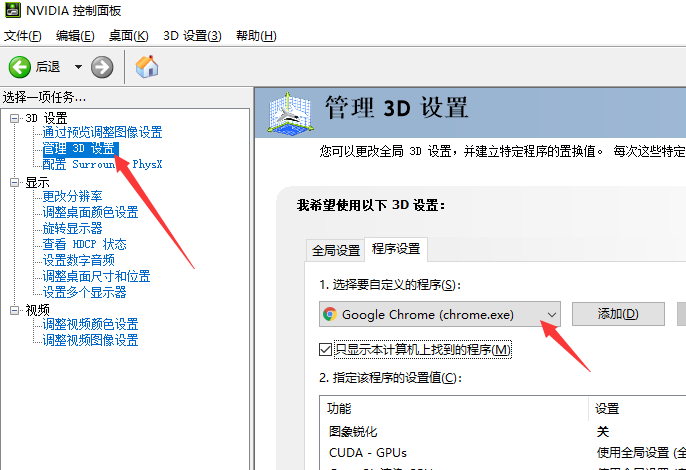Open 设置数字音频 task
The width and height of the screenshot is (686, 470).
click(78, 260)
